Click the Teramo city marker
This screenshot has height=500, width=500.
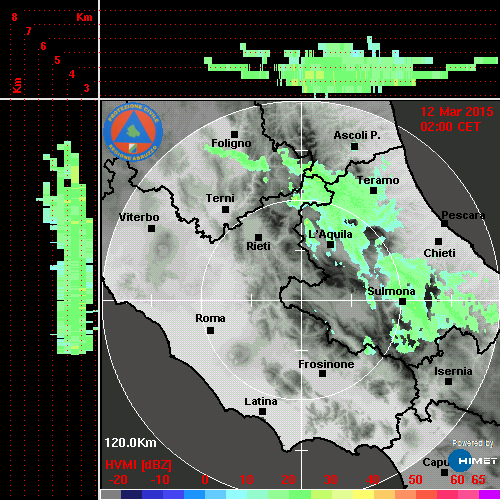tap(374, 190)
